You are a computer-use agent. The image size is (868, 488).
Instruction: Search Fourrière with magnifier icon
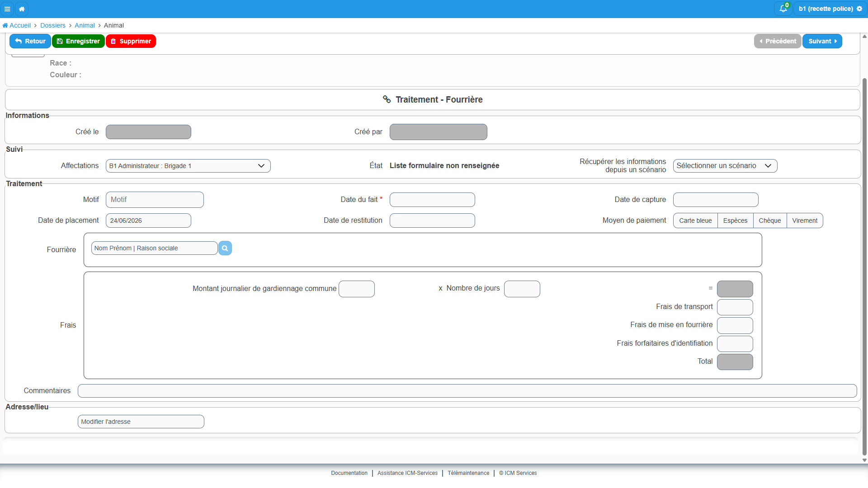pyautogui.click(x=225, y=248)
